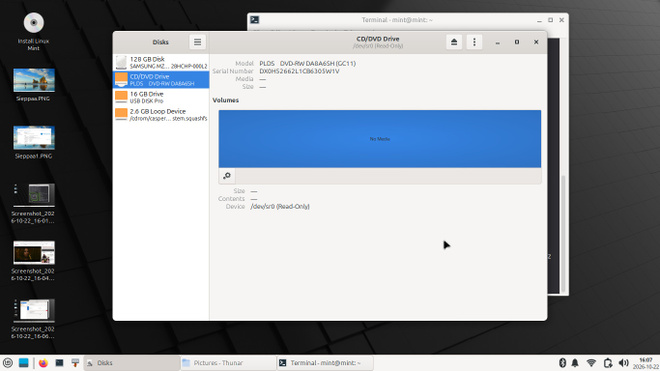Screen dimensions: 660x371
Task: Switch to Terminal taskbar window button
Action: (x=325, y=363)
